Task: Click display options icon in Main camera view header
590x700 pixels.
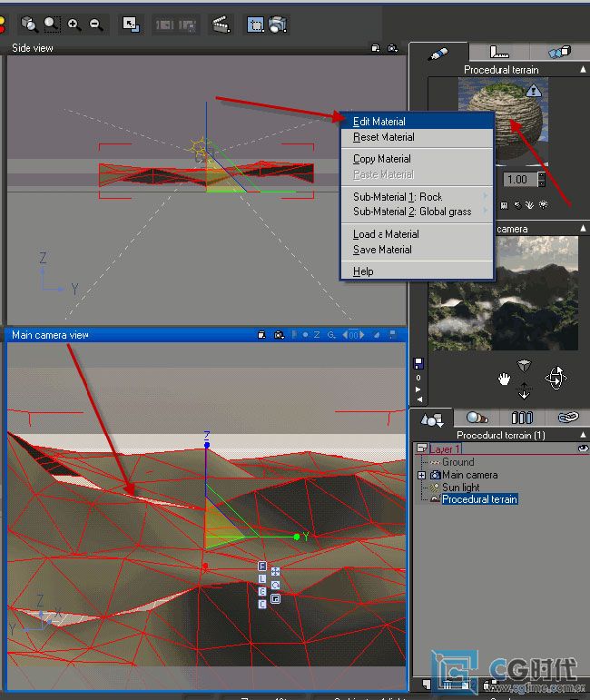Action: tap(262, 335)
